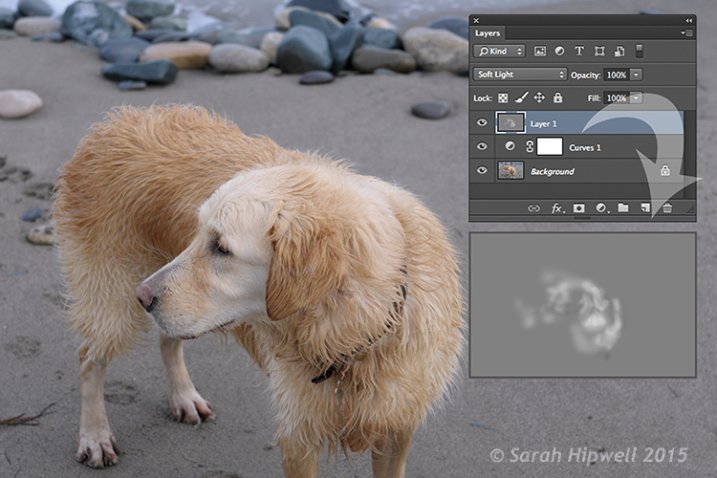Screen dimensions: 717x478
Task: Click the shape layer filter icon
Action: point(600,51)
